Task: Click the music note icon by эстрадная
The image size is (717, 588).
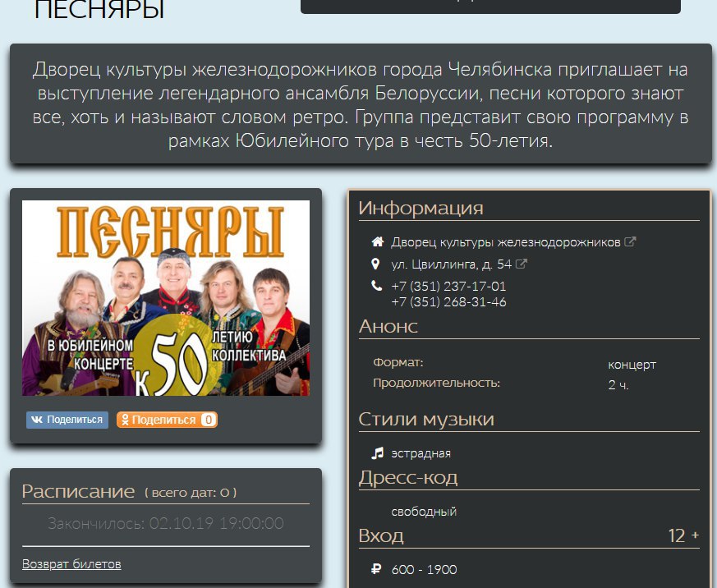Action: point(377,453)
